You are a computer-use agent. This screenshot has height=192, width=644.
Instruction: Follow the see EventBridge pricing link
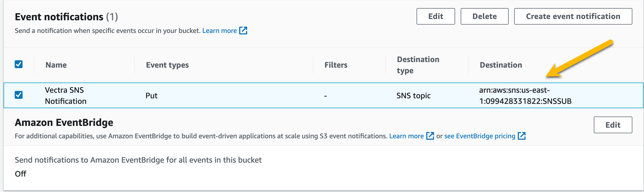479,136
